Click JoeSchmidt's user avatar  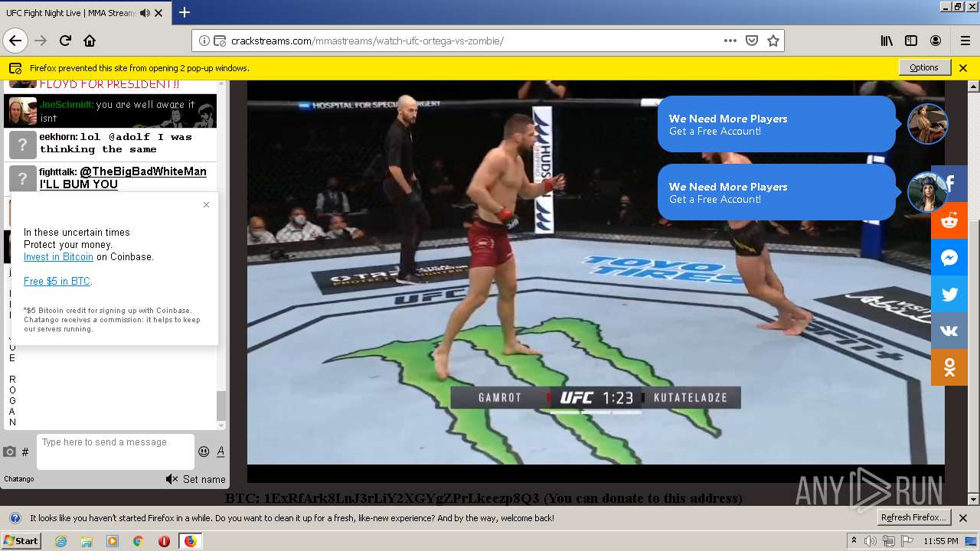point(23,111)
